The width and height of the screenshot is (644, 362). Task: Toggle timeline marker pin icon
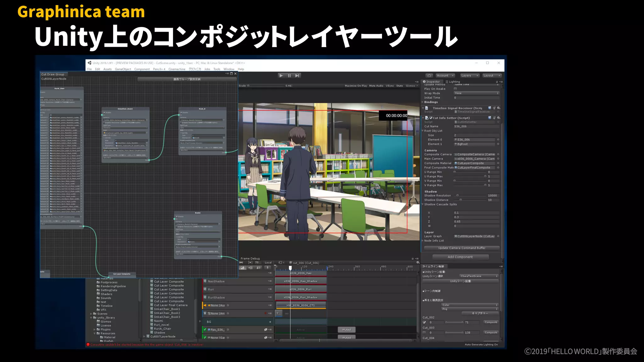pyautogui.click(x=267, y=268)
